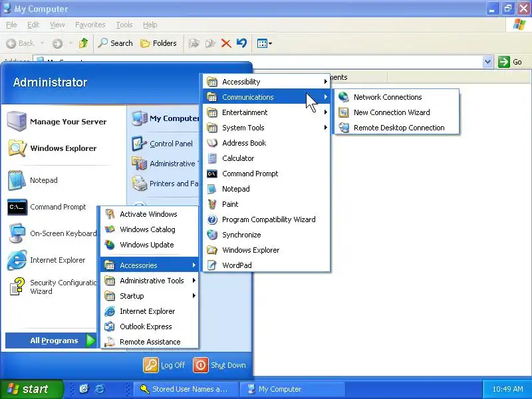Click the Log Off button
The image size is (532, 399).
[165, 365]
